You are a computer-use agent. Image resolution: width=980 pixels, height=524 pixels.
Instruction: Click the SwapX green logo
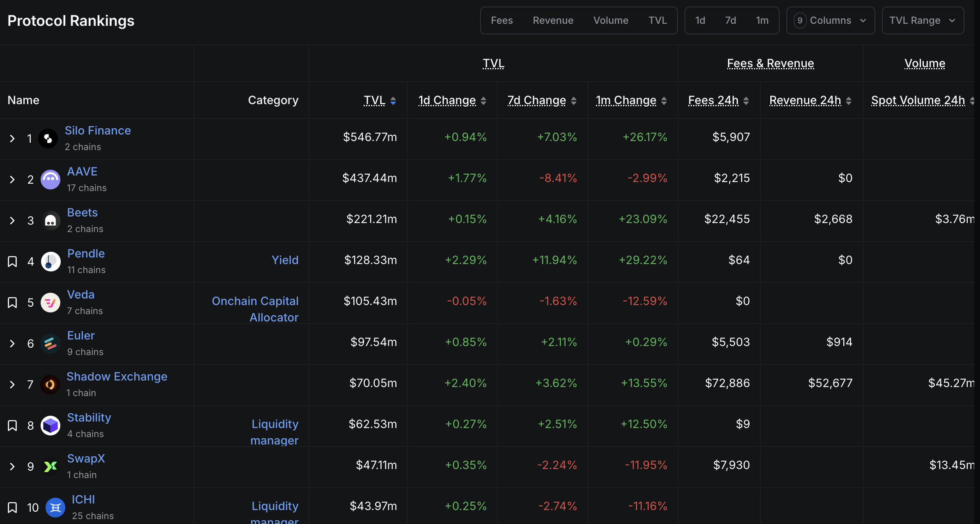pyautogui.click(x=50, y=467)
